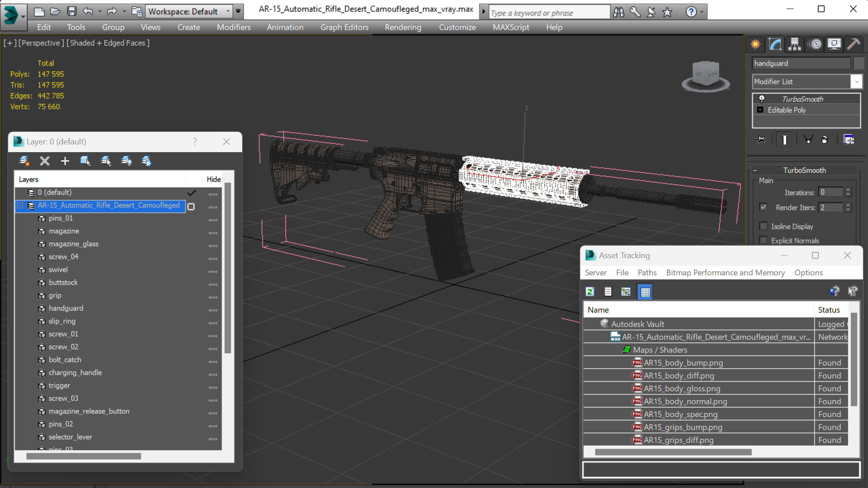Toggle the current-layer box for AR-15 layer
Image resolution: width=868 pixels, height=488 pixels.
(191, 207)
